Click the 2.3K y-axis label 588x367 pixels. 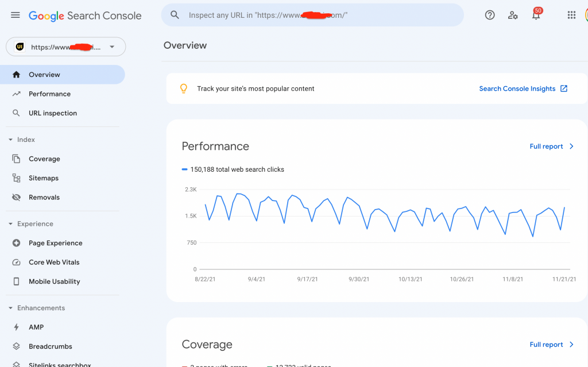191,190
